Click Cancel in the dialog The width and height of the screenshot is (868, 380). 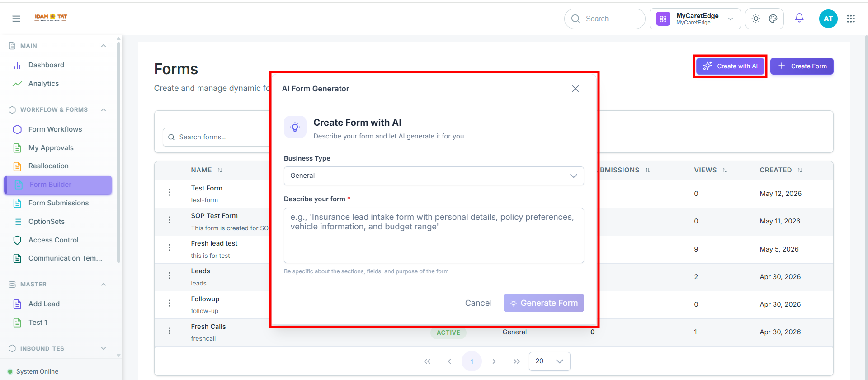tap(478, 303)
